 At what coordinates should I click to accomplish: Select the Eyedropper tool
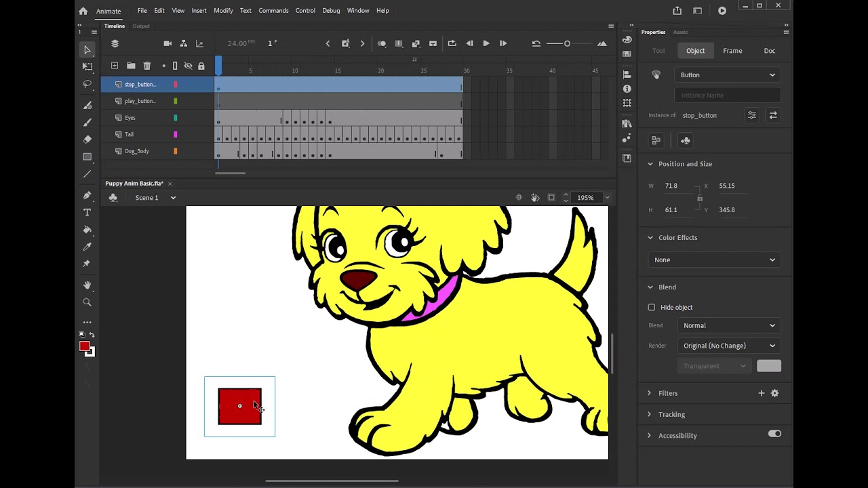pos(87,247)
